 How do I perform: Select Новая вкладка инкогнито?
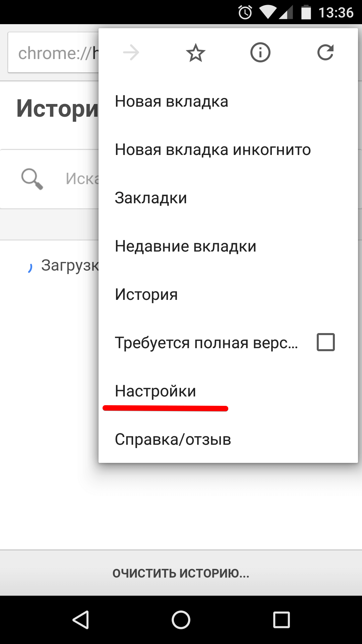pyautogui.click(x=213, y=150)
